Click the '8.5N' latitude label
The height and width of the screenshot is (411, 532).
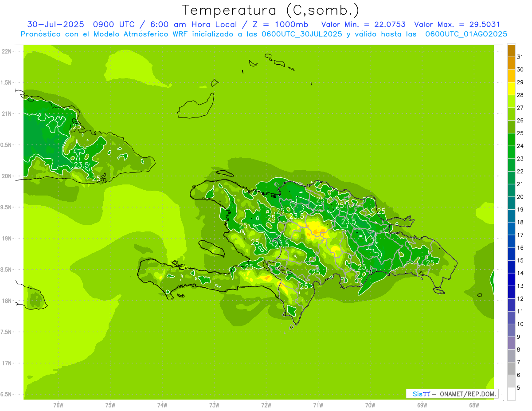pyautogui.click(x=7, y=270)
